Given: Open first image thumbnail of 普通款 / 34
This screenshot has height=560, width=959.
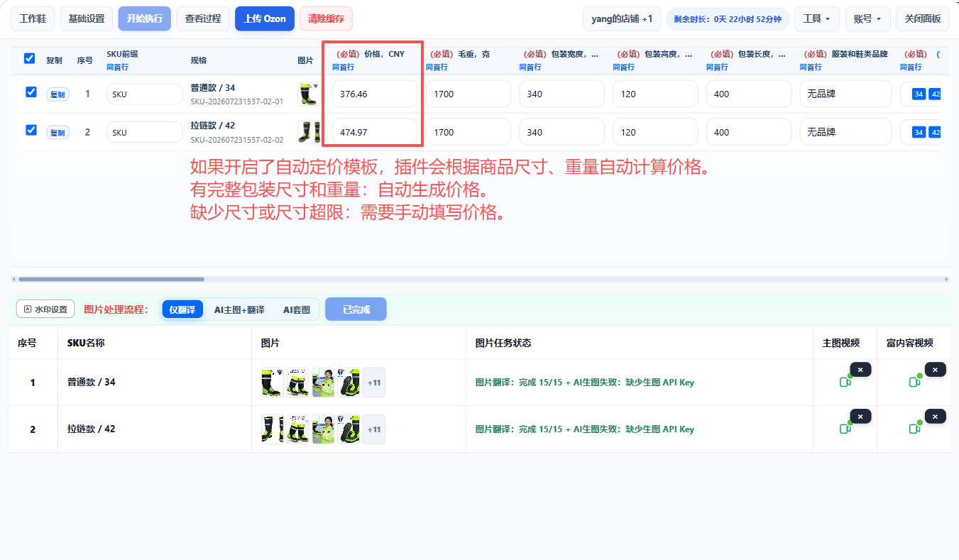Looking at the screenshot, I should tap(273, 382).
